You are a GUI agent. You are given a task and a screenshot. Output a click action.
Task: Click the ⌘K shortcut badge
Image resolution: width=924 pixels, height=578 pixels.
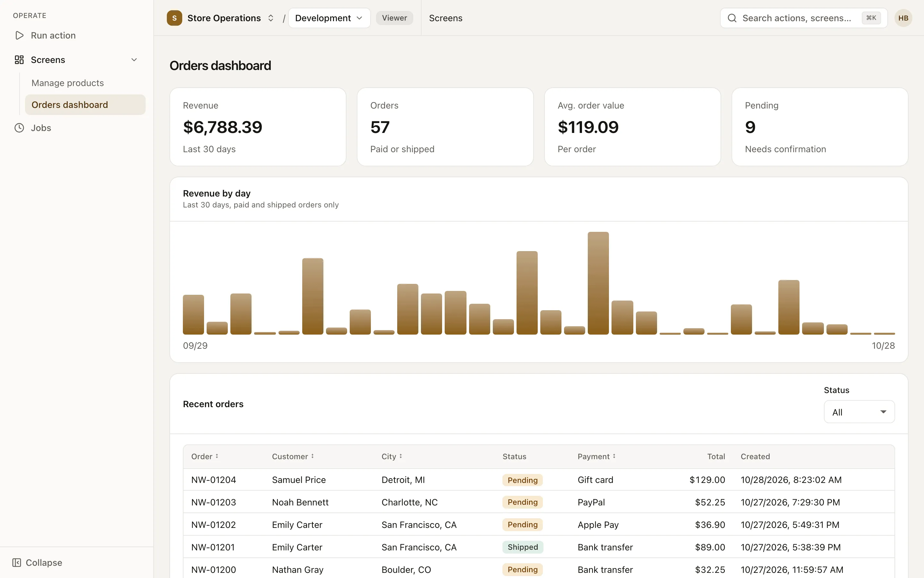click(871, 18)
